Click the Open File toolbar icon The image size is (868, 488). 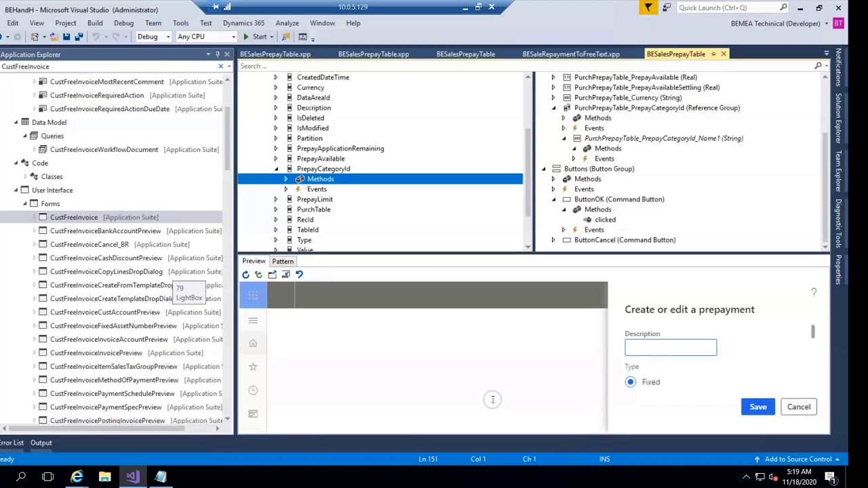coord(53,37)
